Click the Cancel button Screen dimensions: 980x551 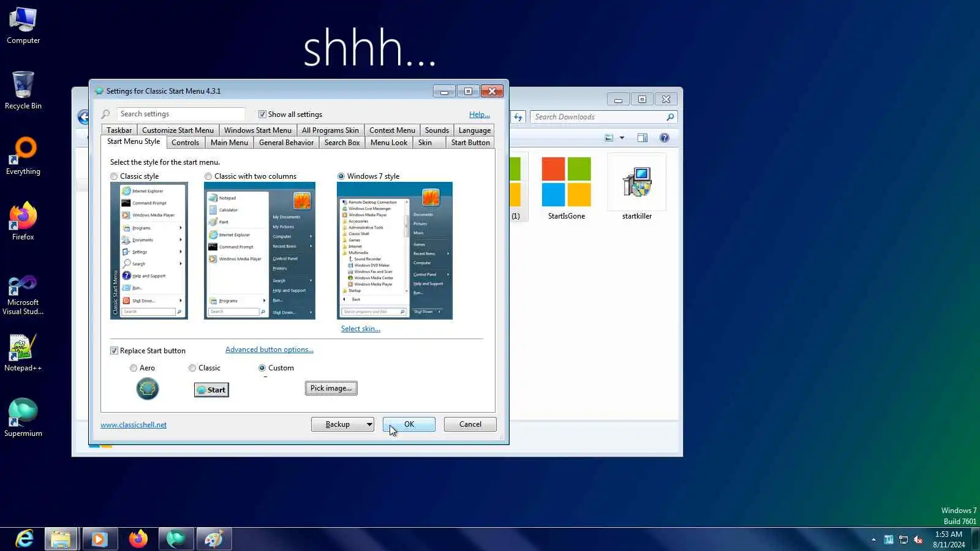coord(470,424)
